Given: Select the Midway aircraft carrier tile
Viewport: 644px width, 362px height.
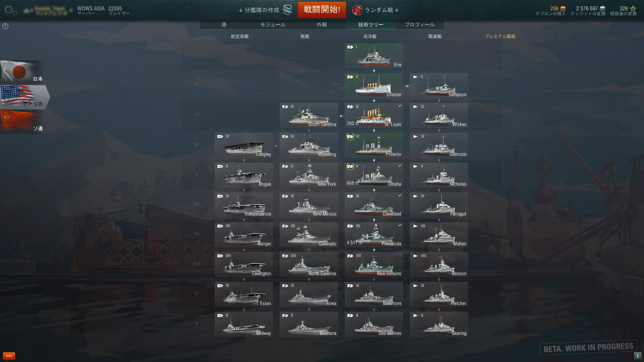Looking at the screenshot, I should [244, 324].
